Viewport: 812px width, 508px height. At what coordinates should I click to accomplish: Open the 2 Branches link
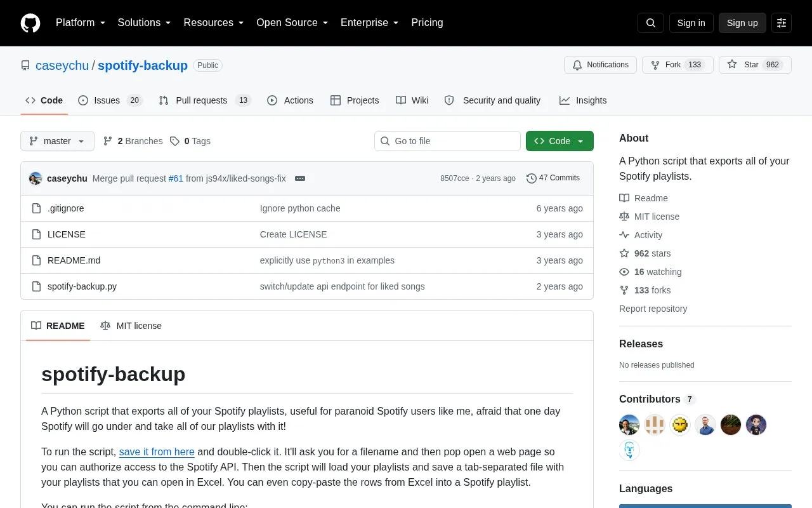pyautogui.click(x=133, y=141)
